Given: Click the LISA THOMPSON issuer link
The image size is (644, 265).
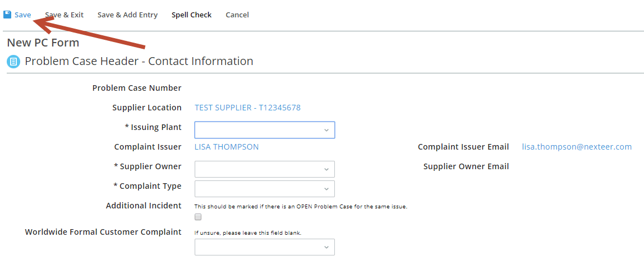Looking at the screenshot, I should tap(227, 147).
